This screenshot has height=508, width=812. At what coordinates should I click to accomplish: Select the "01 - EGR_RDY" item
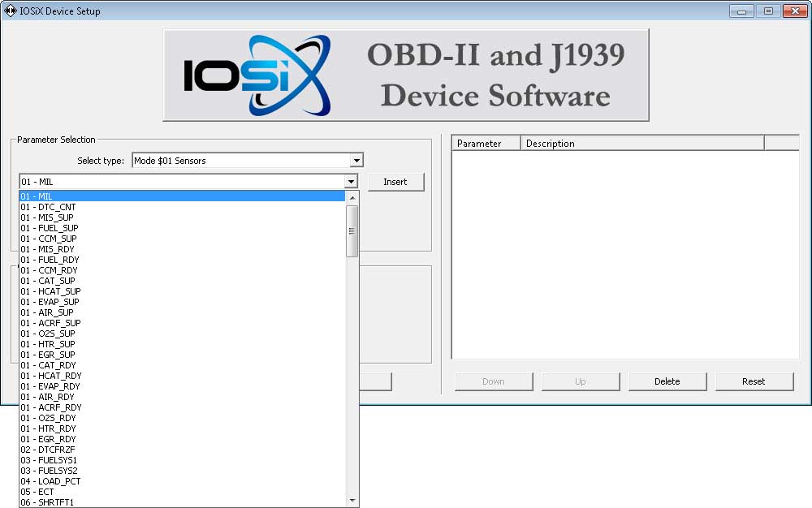click(182, 439)
